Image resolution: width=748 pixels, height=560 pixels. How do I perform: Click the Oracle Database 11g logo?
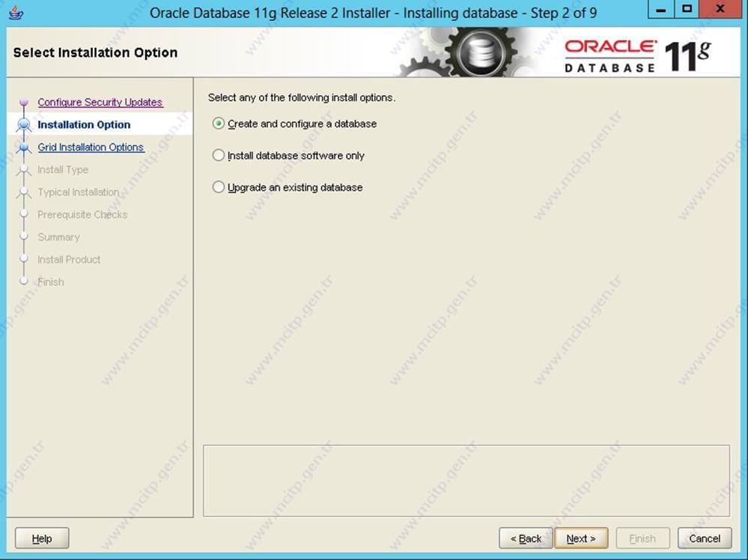pos(638,56)
